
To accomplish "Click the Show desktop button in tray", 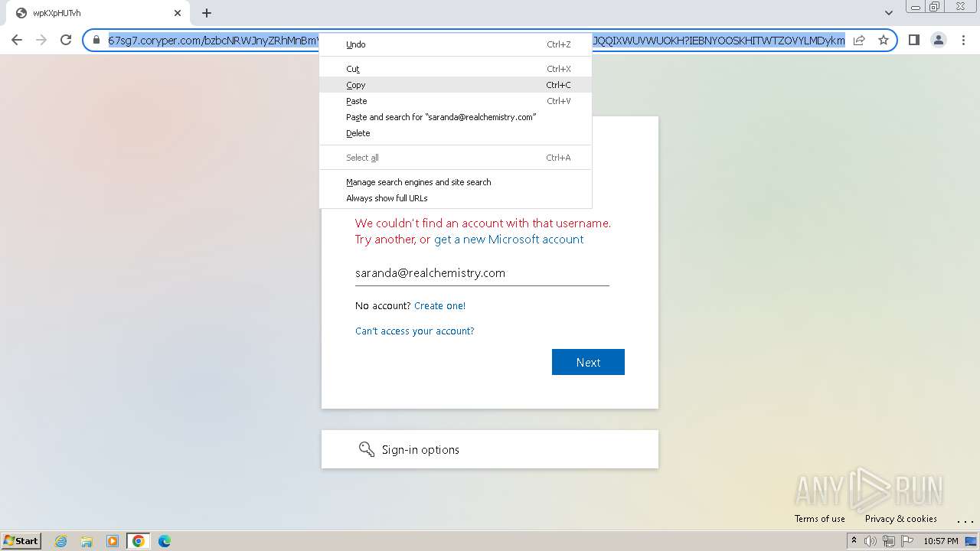I will [971, 541].
